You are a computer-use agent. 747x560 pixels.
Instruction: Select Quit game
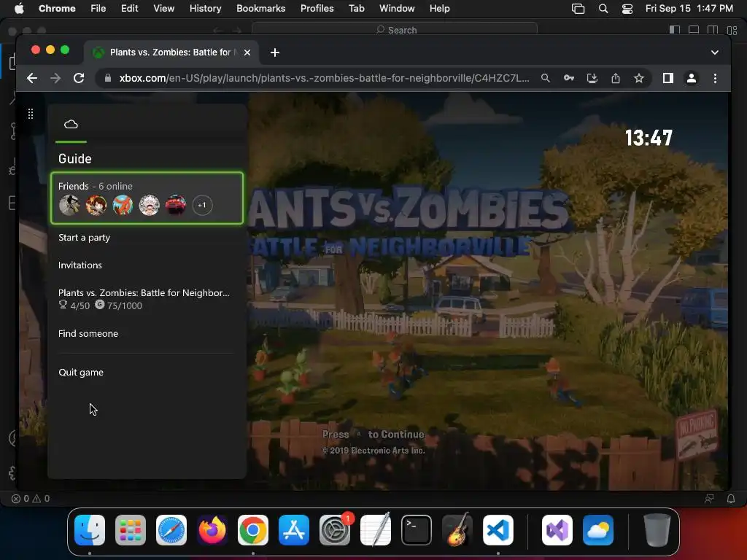[x=81, y=373]
